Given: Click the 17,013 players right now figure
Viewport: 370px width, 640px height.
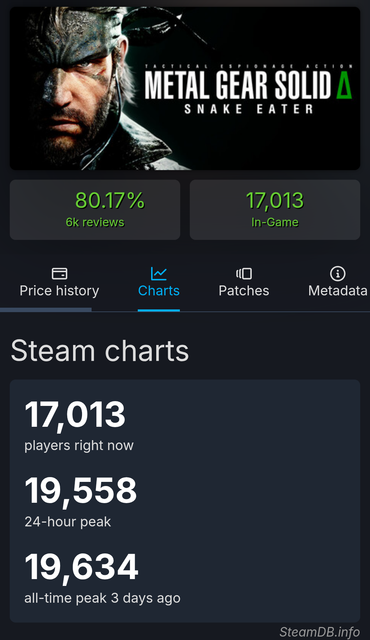Looking at the screenshot, I should 75,415.
